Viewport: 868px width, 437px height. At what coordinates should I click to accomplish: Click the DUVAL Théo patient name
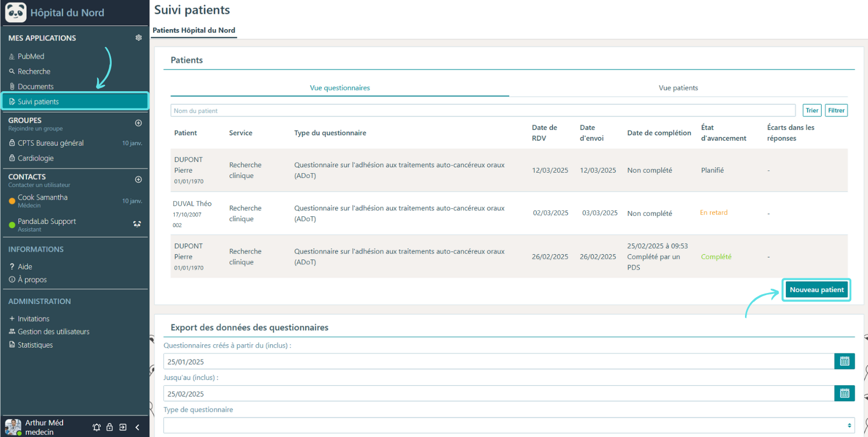pyautogui.click(x=192, y=203)
